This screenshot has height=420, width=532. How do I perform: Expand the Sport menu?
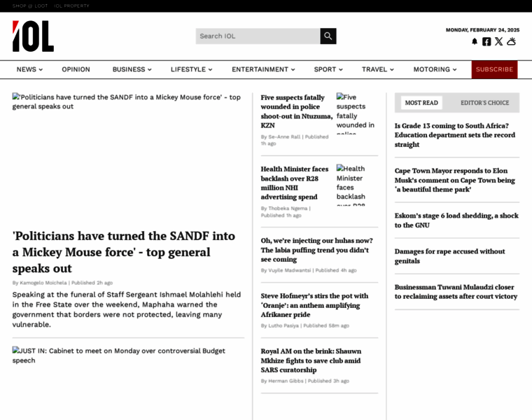pyautogui.click(x=328, y=69)
